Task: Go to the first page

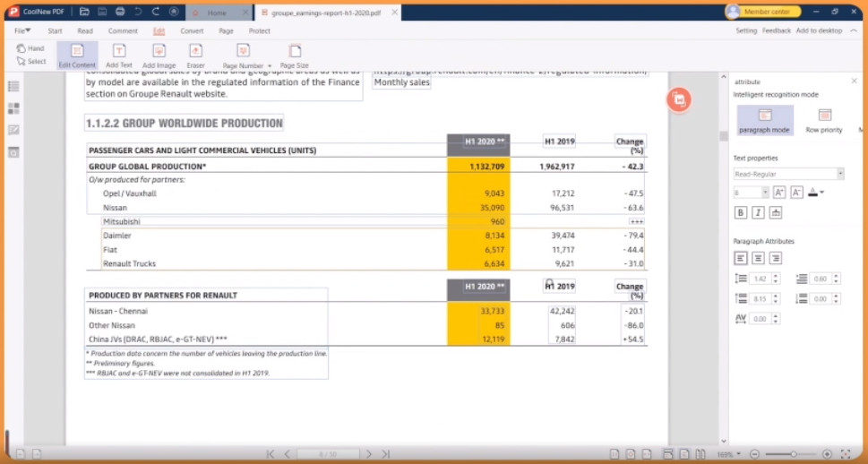Action: tap(271, 454)
